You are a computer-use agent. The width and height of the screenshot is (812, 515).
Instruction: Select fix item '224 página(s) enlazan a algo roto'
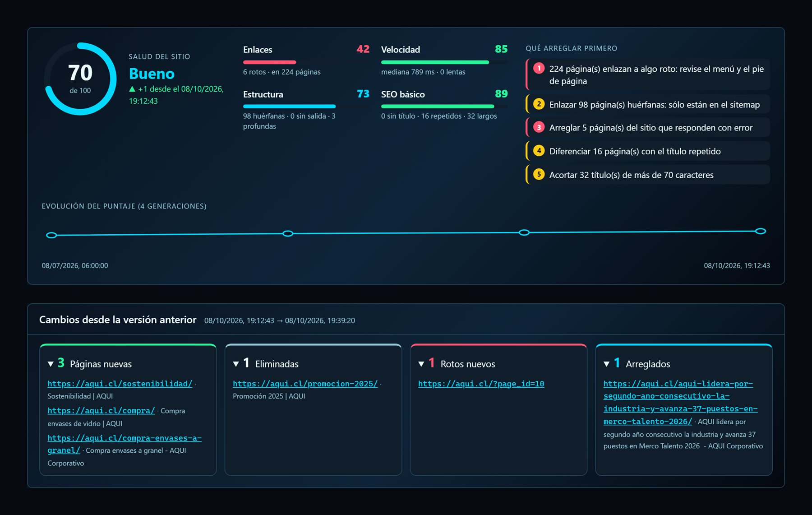pyautogui.click(x=648, y=75)
